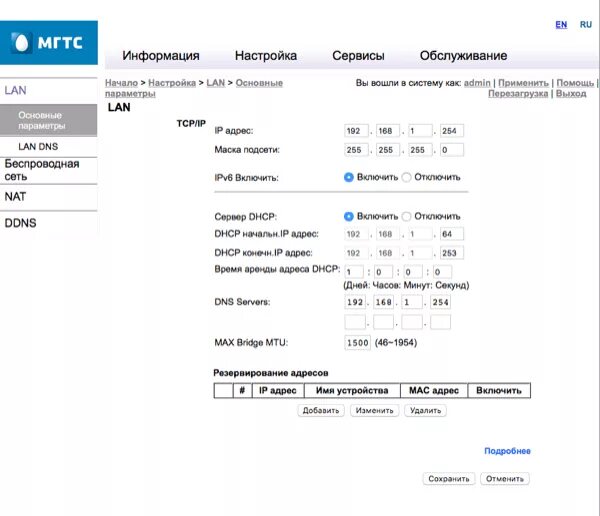Open the Информация top menu
The height and width of the screenshot is (516, 600).
tap(161, 56)
